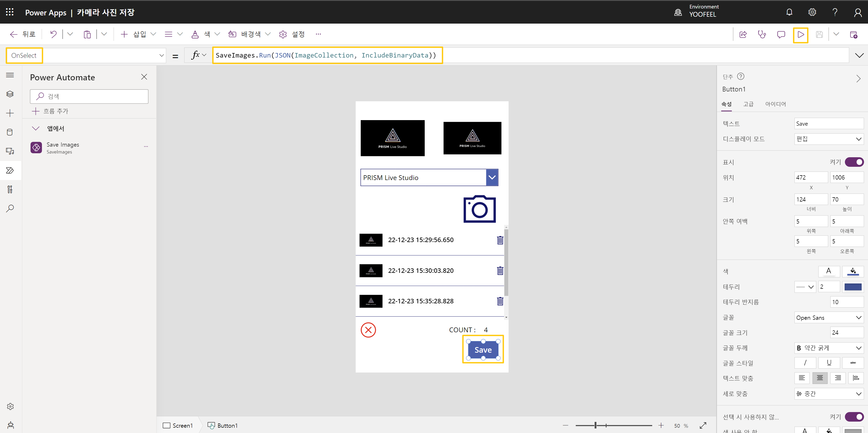
Task: Delete the 15:30:03.820 photo with trash icon
Action: pyautogui.click(x=500, y=271)
